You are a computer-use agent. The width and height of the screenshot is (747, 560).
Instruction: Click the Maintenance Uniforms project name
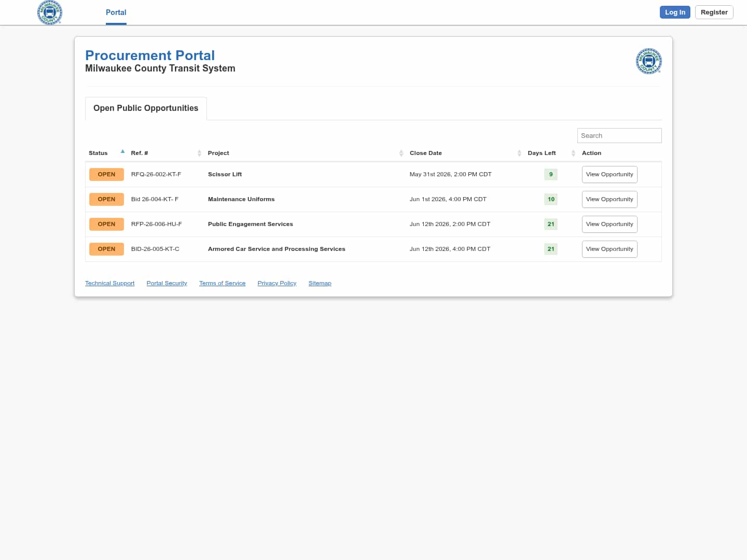pos(241,199)
